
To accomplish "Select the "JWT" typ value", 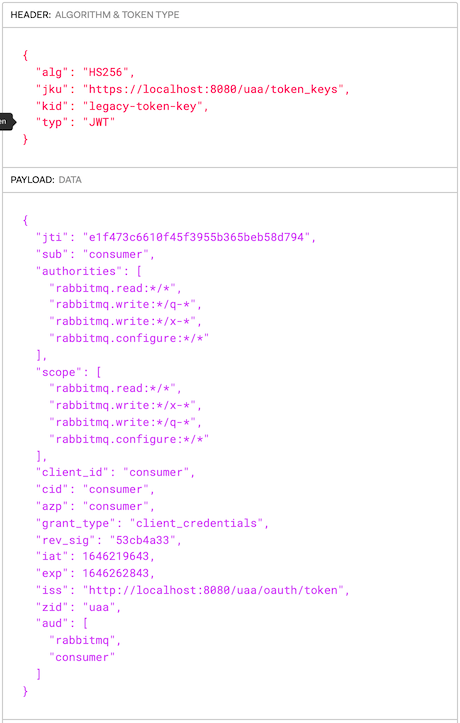I will point(99,123).
